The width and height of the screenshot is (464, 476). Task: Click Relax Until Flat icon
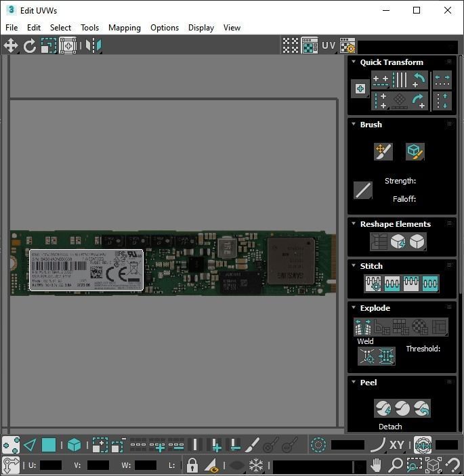pyautogui.click(x=398, y=242)
